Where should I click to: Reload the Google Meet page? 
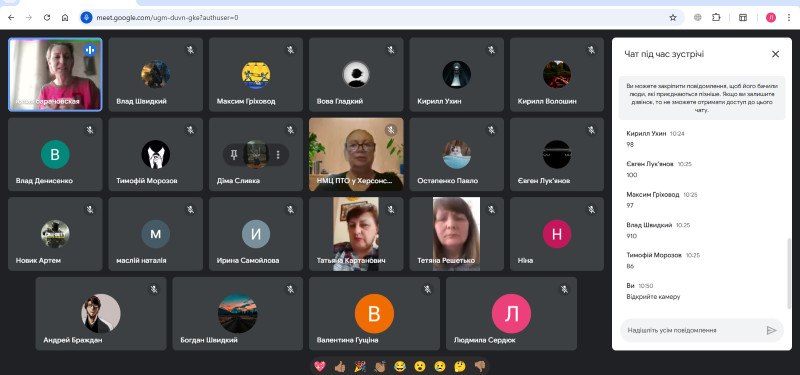(47, 17)
